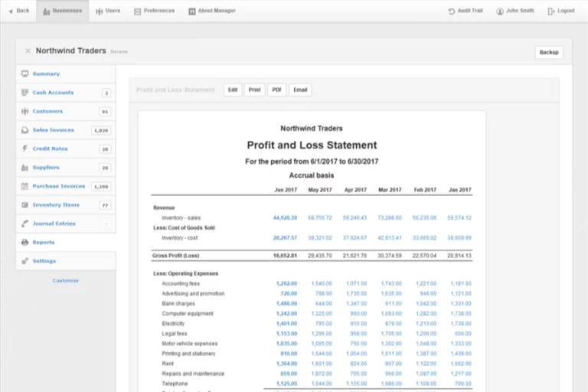This screenshot has height=392, width=588.
Task: Click the Customers people icon
Action: tap(24, 111)
